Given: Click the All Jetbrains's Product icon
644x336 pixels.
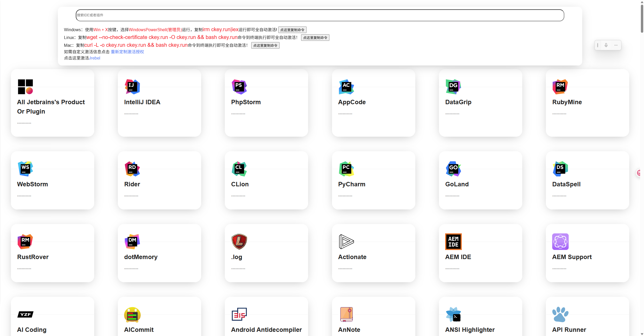Looking at the screenshot, I should tap(25, 87).
